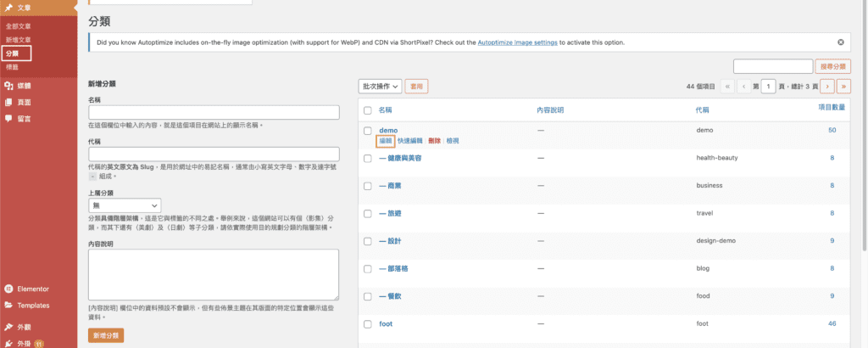Click the 外觀 appearance brush icon
Viewport: 868px width, 348px height.
tap(8, 327)
